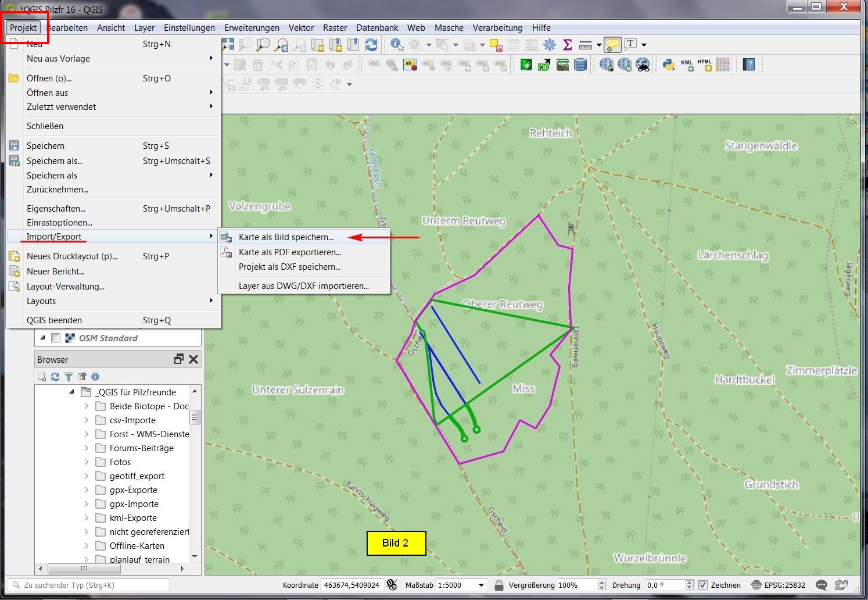Open the log messages speech bubble icon

[x=821, y=585]
